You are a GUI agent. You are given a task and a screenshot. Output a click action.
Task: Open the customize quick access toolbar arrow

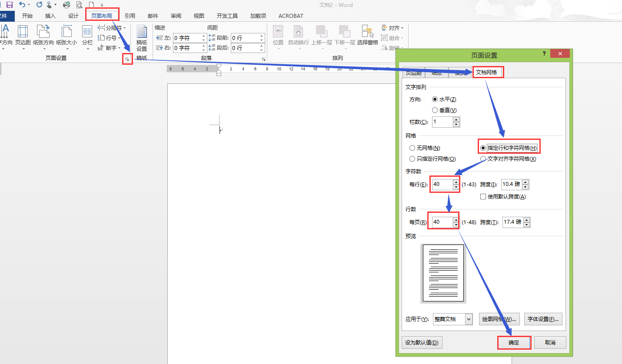102,5
